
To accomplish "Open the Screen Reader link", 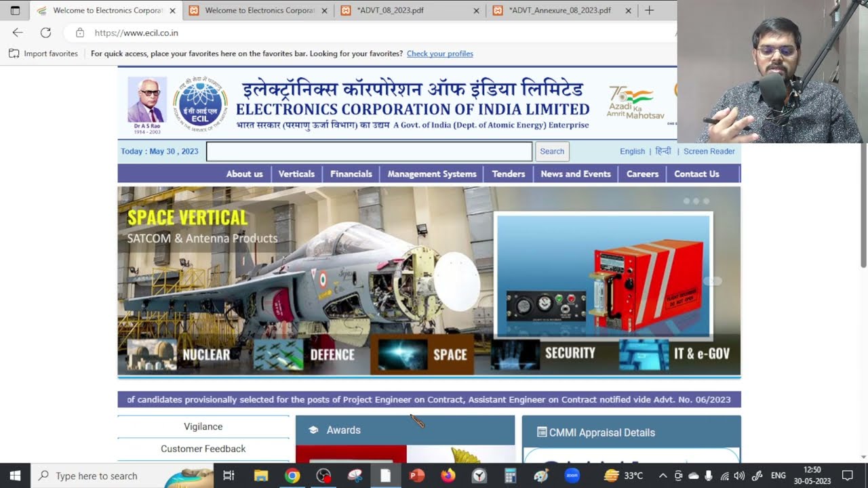I will pos(709,151).
